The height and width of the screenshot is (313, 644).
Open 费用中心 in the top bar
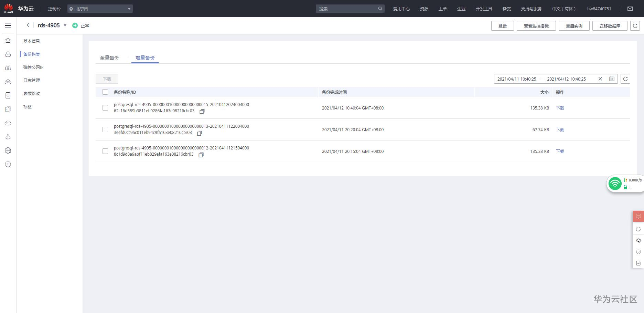pyautogui.click(x=401, y=9)
